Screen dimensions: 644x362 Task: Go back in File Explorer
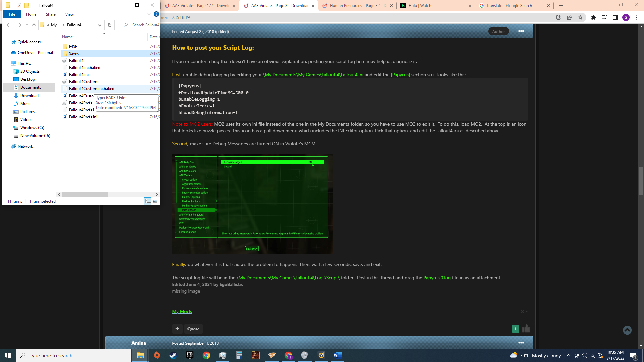tap(9, 25)
